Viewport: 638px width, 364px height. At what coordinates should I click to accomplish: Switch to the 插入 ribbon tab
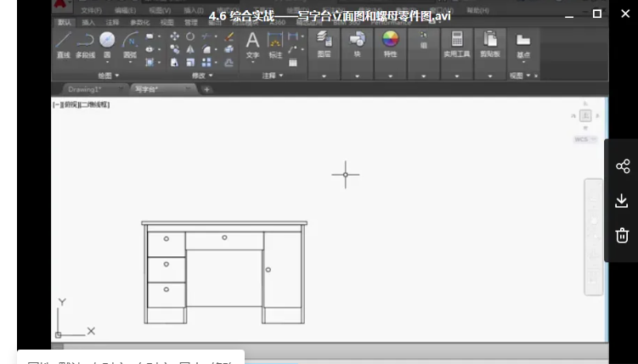[x=88, y=22]
